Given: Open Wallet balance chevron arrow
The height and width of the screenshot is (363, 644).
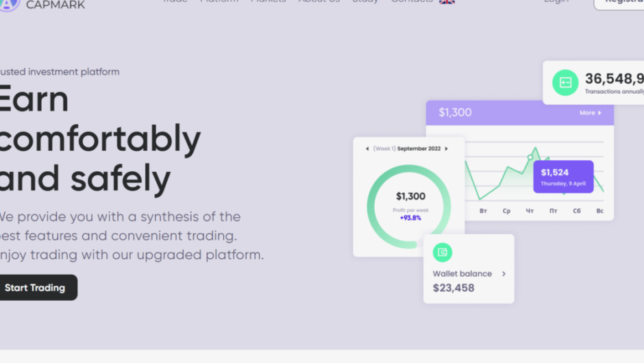Looking at the screenshot, I should coord(504,274).
